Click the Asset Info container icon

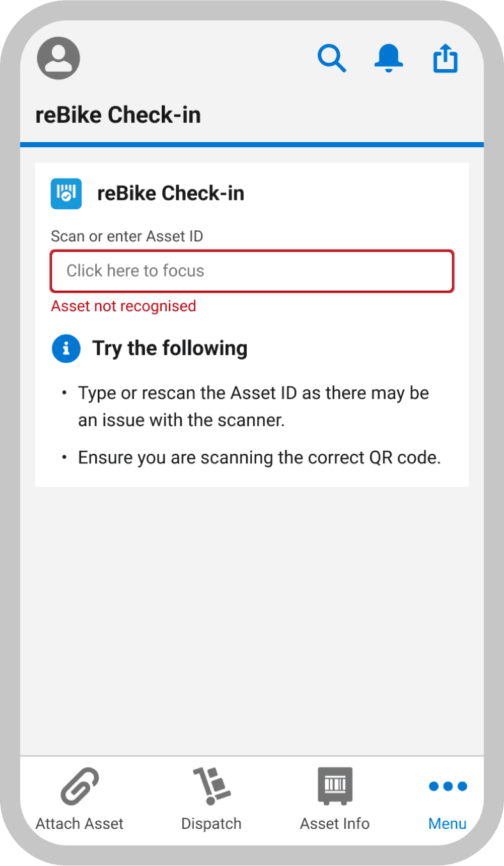(335, 785)
